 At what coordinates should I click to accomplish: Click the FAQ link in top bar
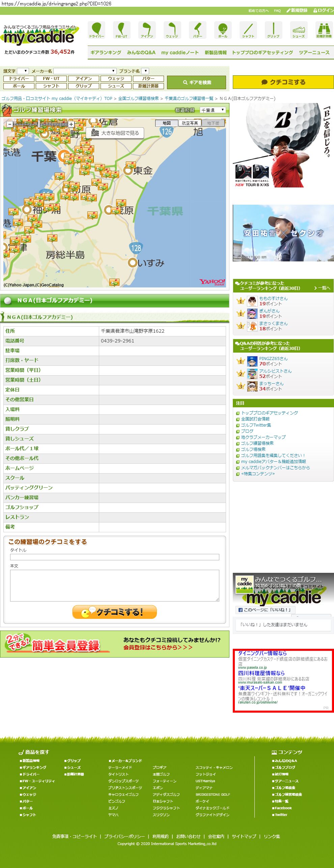[277, 10]
